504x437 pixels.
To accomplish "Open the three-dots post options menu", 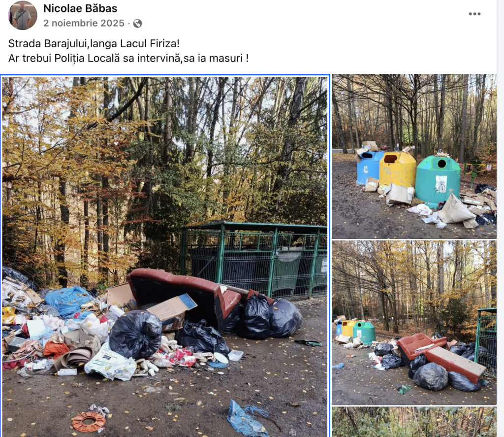I will coord(474,14).
